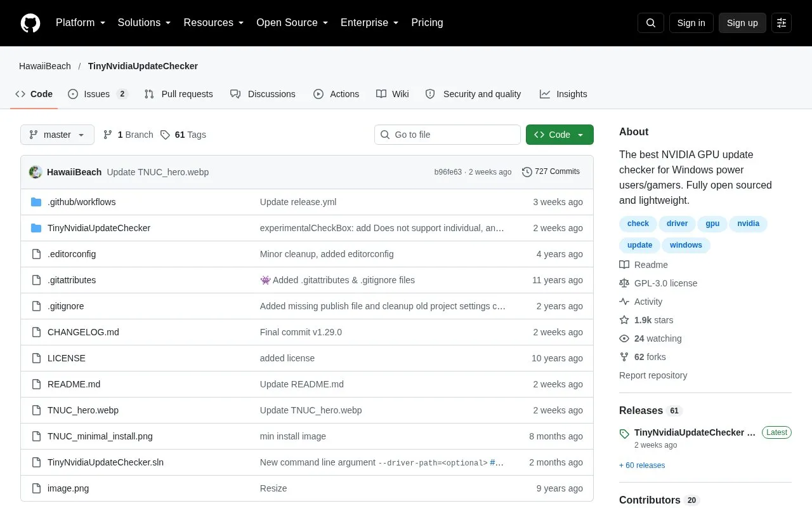Click the folder icon beside .github/workflows
Screen dimensions: 812x508
point(36,202)
